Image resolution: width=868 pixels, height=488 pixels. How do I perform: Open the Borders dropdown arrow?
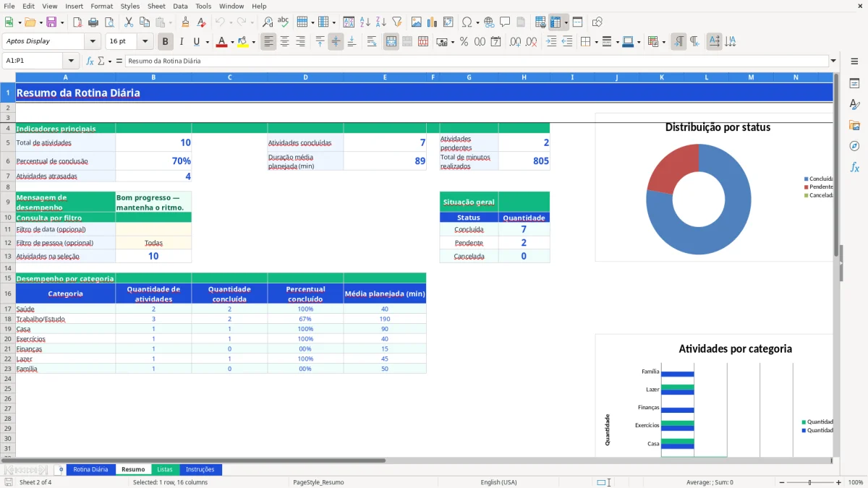(x=596, y=42)
